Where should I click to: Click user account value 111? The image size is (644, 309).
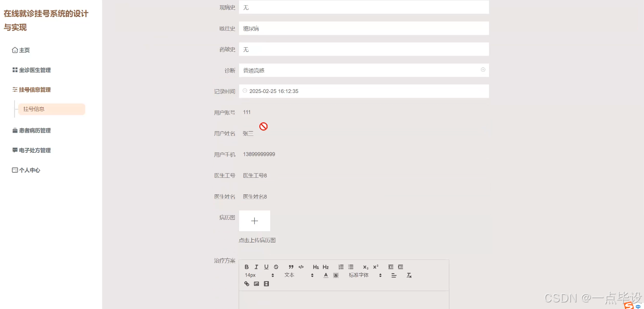click(x=247, y=112)
